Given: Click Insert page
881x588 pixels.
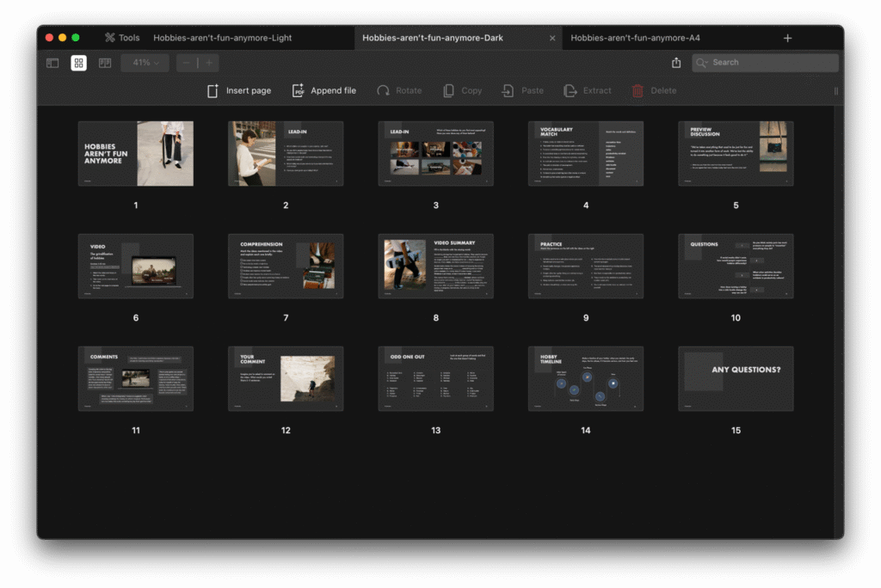Looking at the screenshot, I should [x=239, y=90].
